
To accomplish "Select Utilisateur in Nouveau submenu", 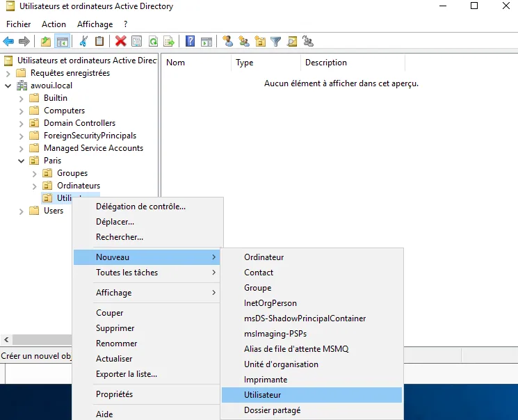I will click(312, 395).
